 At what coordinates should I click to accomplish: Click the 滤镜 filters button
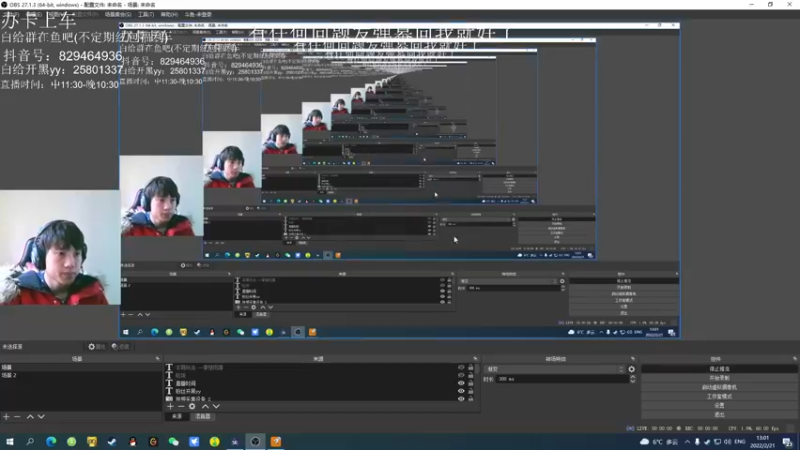[120, 347]
